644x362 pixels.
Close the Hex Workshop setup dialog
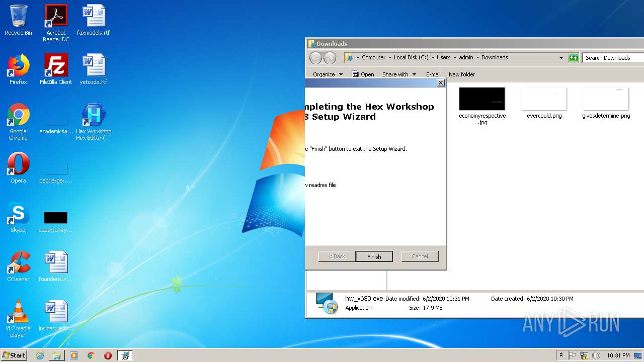[440, 83]
